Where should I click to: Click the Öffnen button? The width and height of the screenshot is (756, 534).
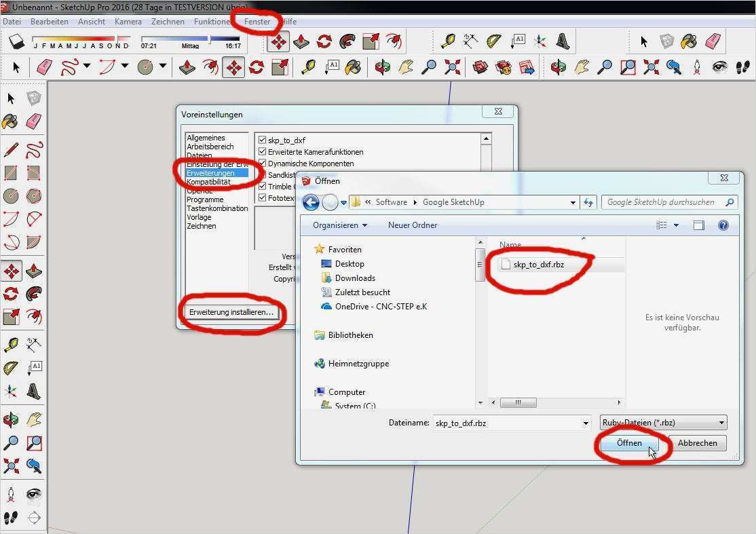pyautogui.click(x=629, y=443)
